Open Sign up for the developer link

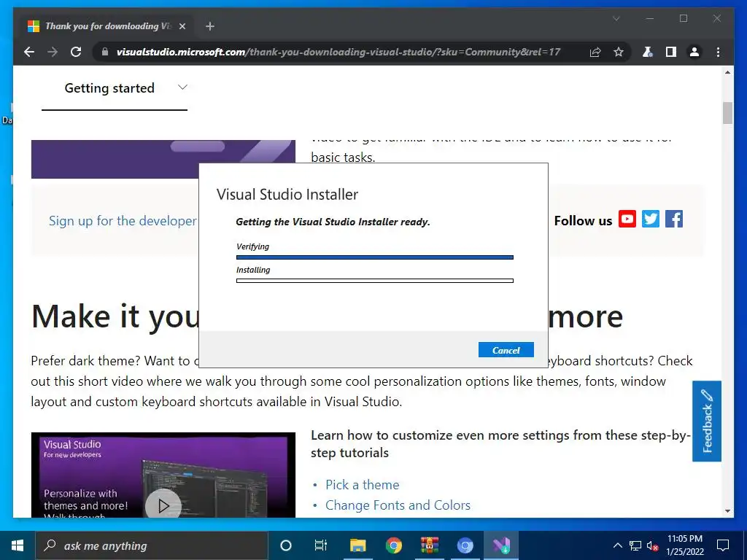[x=123, y=221]
